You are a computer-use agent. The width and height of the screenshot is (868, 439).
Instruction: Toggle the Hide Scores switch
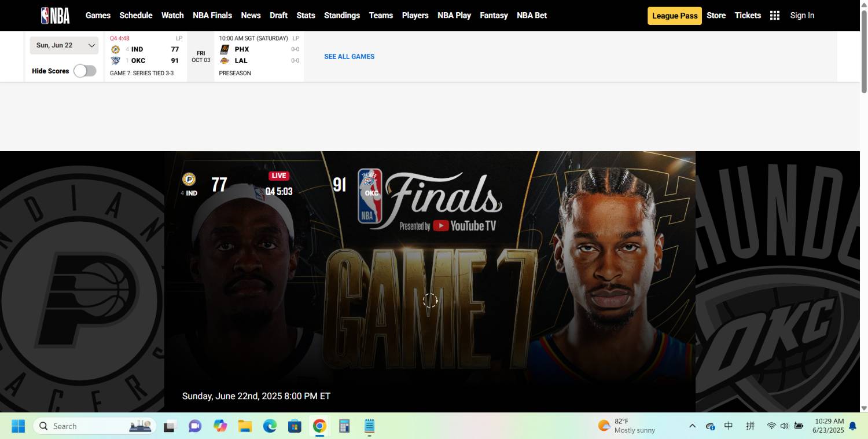(84, 71)
